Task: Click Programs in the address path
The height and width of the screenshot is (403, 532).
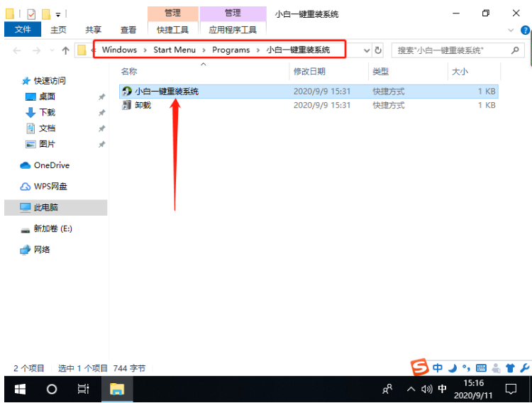Action: click(x=231, y=50)
